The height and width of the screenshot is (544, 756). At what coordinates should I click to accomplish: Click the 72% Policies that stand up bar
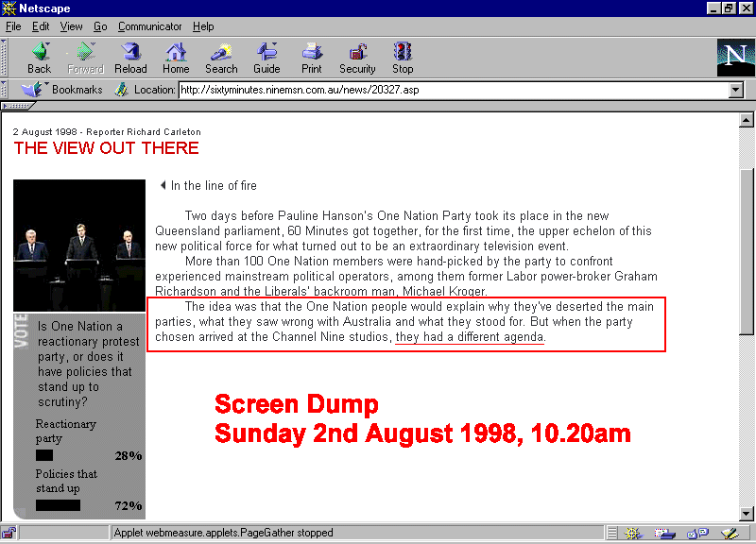click(58, 505)
